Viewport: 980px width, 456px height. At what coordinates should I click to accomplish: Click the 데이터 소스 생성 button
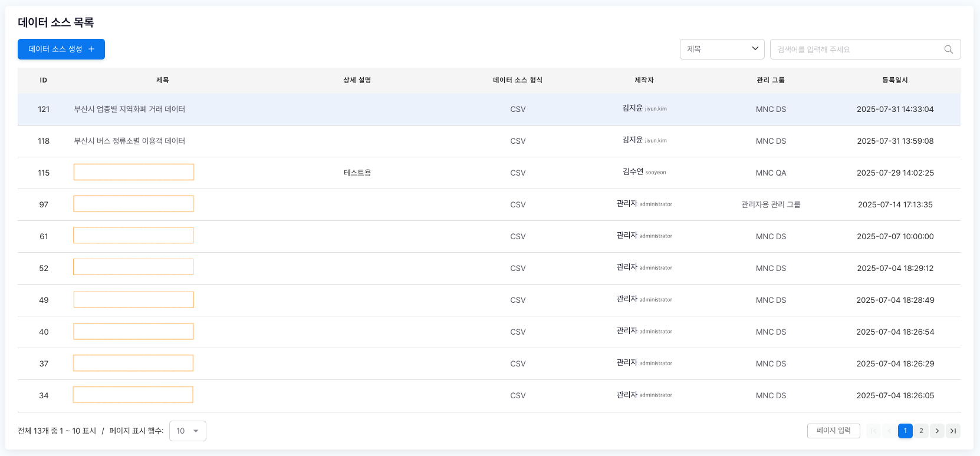[61, 49]
